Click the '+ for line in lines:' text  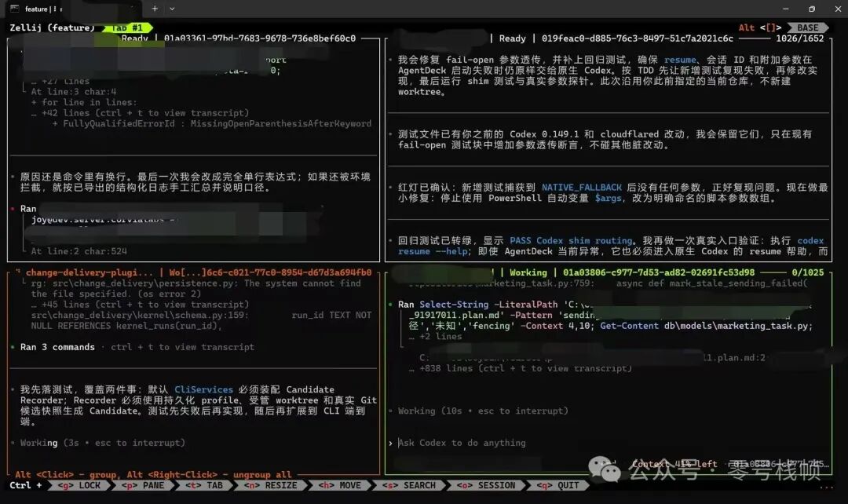coord(84,103)
